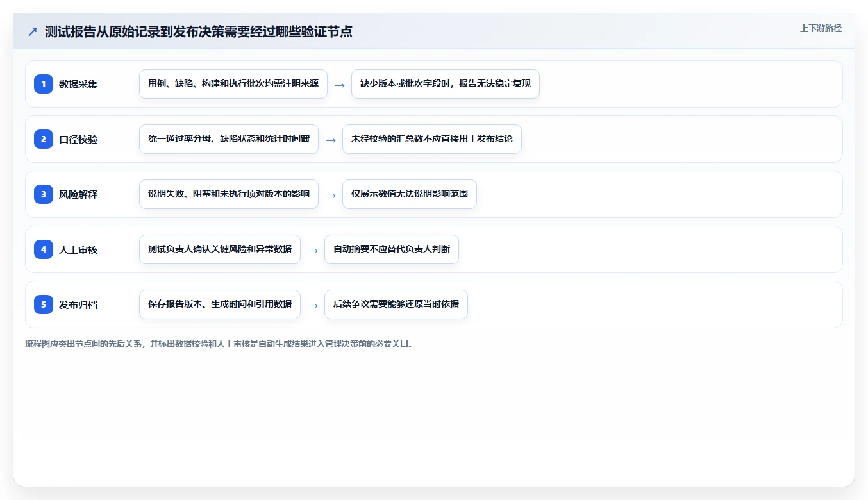Click the page title about 验证节点
Screen dimensions: 868x500
199,32
